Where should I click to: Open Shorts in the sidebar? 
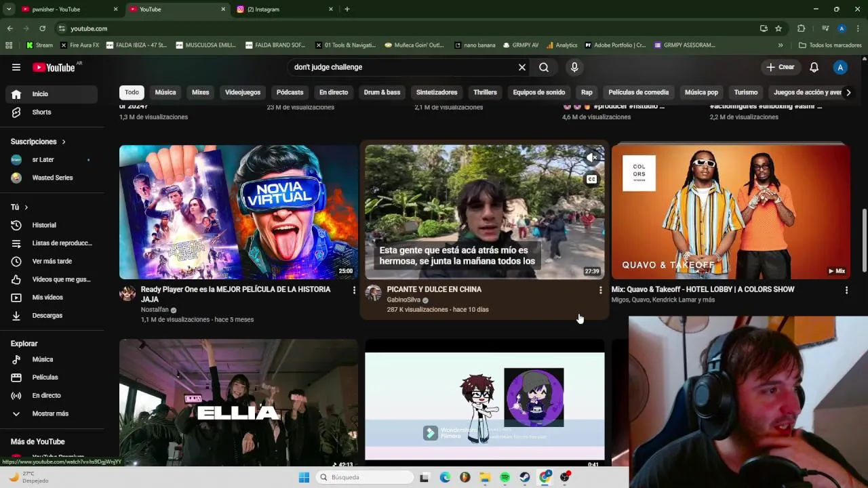pyautogui.click(x=52, y=112)
